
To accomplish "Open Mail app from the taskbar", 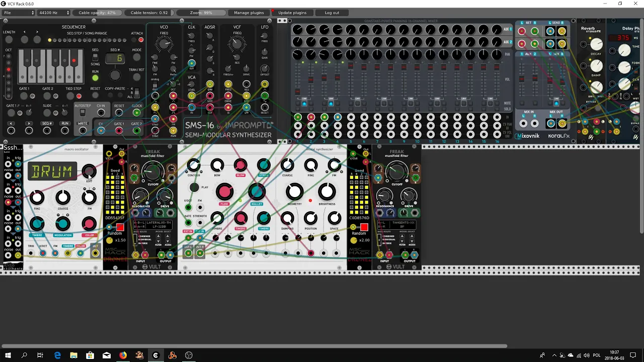I will tap(107, 355).
